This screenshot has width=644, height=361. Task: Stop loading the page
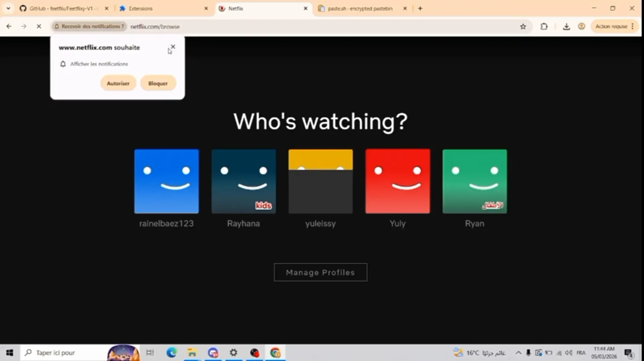coord(39,26)
